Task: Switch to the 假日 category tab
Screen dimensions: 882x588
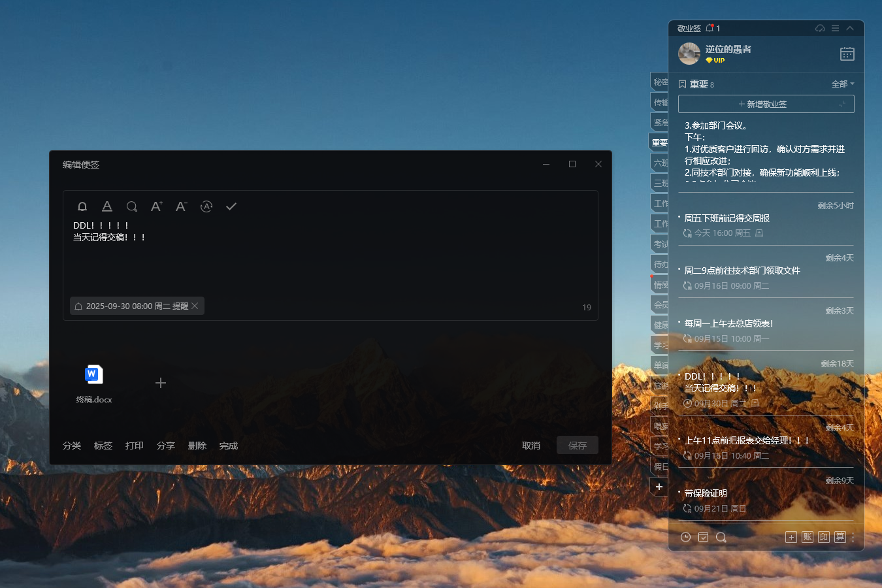Action: tap(660, 466)
